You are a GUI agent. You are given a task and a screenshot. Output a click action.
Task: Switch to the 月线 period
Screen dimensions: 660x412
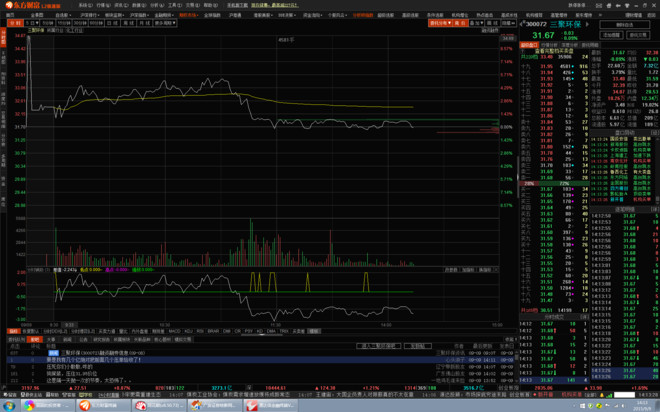coord(144,23)
